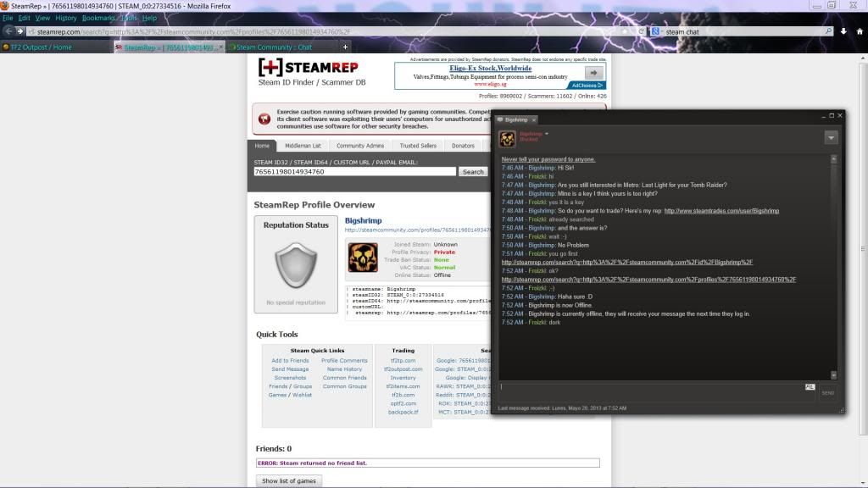Go back using Firefox back arrow
The height and width of the screenshot is (488, 868).
8,31
